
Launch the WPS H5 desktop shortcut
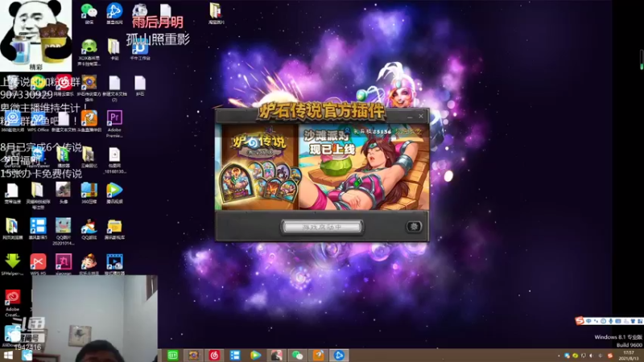pos(38,264)
